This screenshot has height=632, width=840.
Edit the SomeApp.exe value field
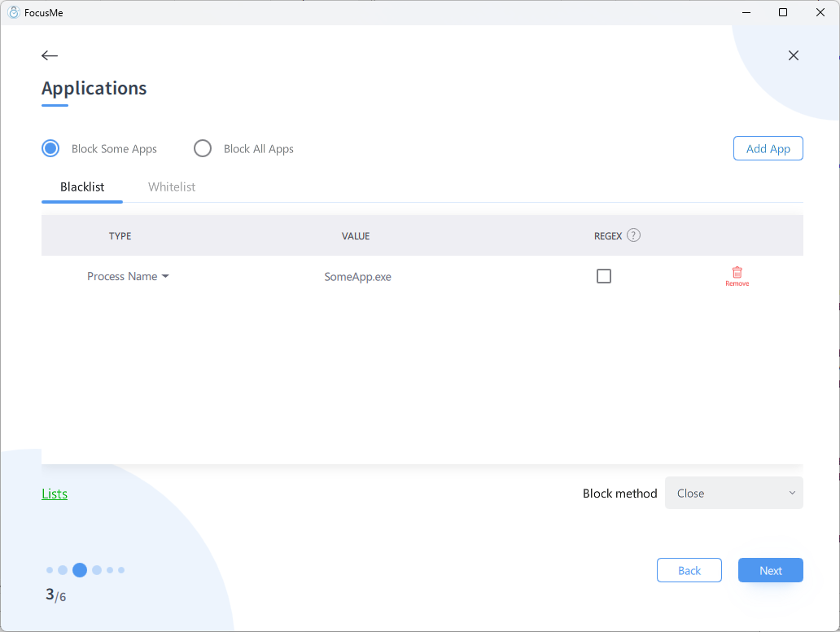pyautogui.click(x=357, y=277)
